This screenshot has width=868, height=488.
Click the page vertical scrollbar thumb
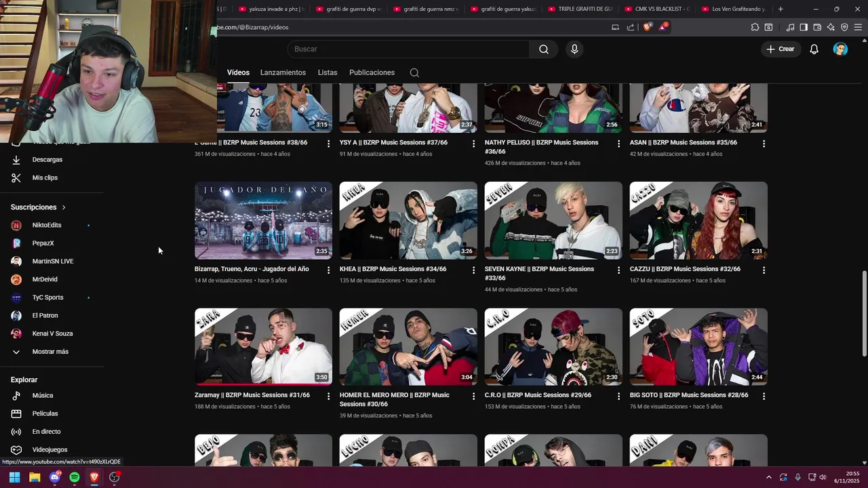click(x=864, y=312)
